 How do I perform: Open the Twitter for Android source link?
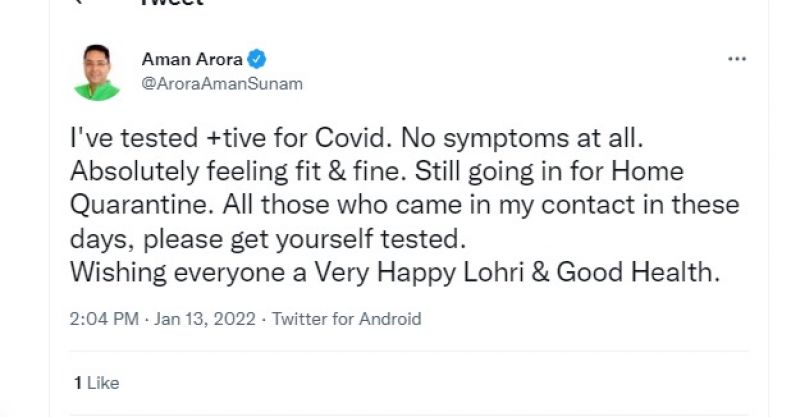347,320
